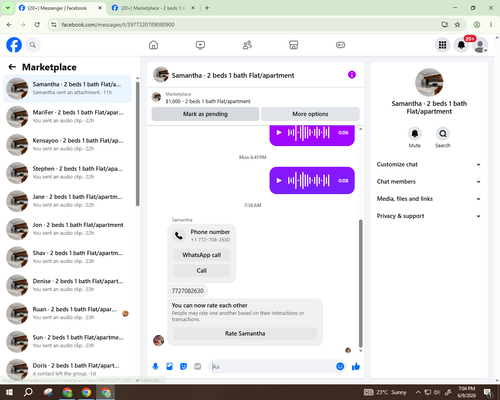
Task: Click the 7727082630 message bubble
Action: point(187,291)
